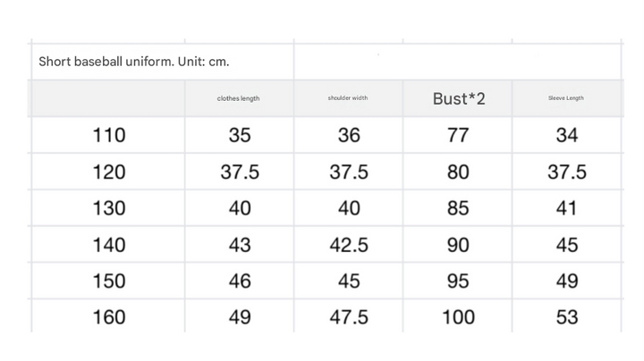The width and height of the screenshot is (644, 361).
Task: Click the bust value 100 cell
Action: click(x=458, y=316)
